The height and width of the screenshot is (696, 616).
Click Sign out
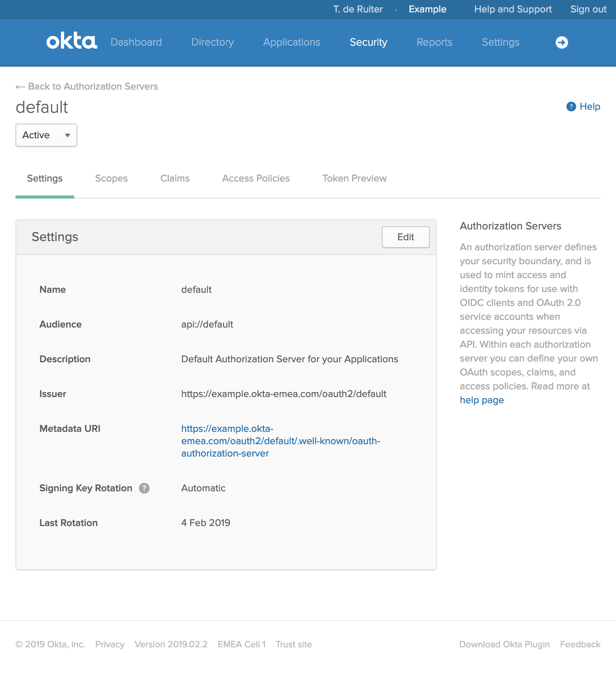pos(588,9)
